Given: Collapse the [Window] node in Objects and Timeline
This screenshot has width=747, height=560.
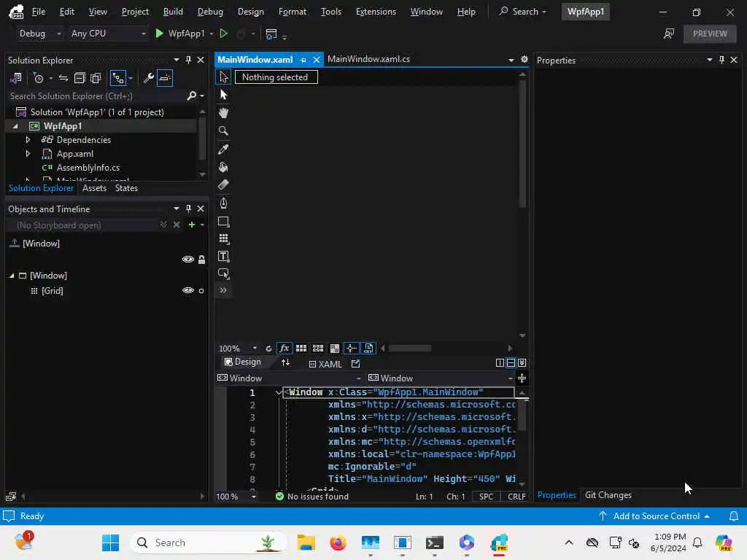Looking at the screenshot, I should click(12, 276).
